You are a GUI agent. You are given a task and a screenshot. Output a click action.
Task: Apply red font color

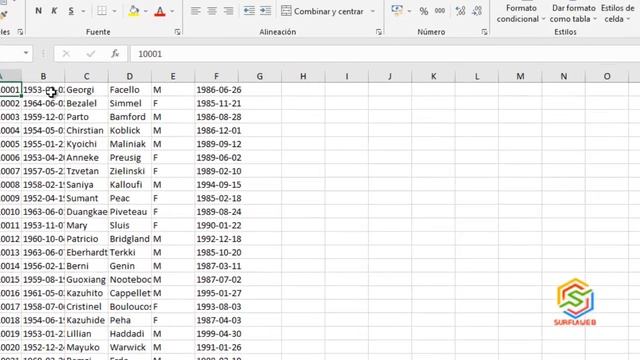(160, 11)
